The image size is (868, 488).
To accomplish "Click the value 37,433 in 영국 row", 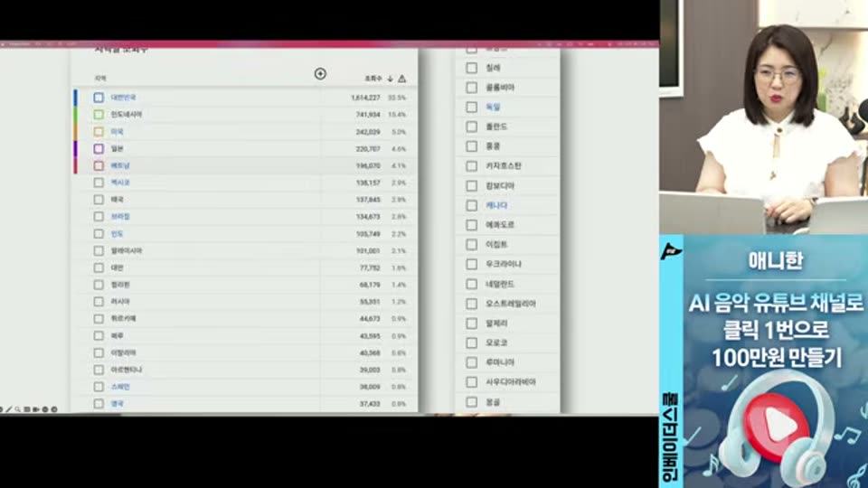I will click(370, 404).
